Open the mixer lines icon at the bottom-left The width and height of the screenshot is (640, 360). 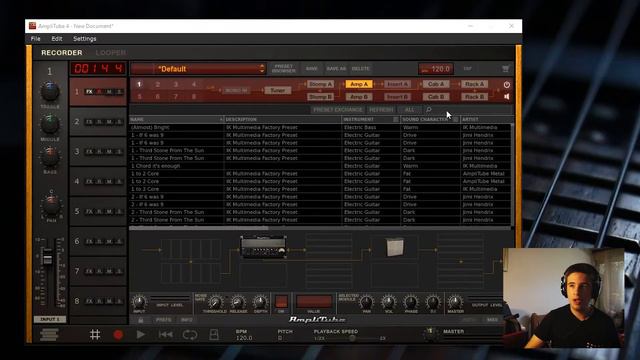(49, 335)
